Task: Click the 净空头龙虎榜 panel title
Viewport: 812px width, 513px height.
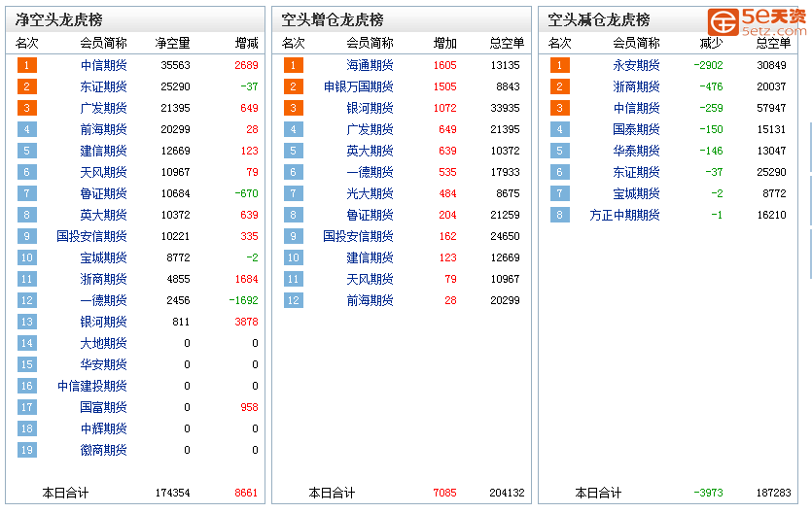Action: click(59, 19)
